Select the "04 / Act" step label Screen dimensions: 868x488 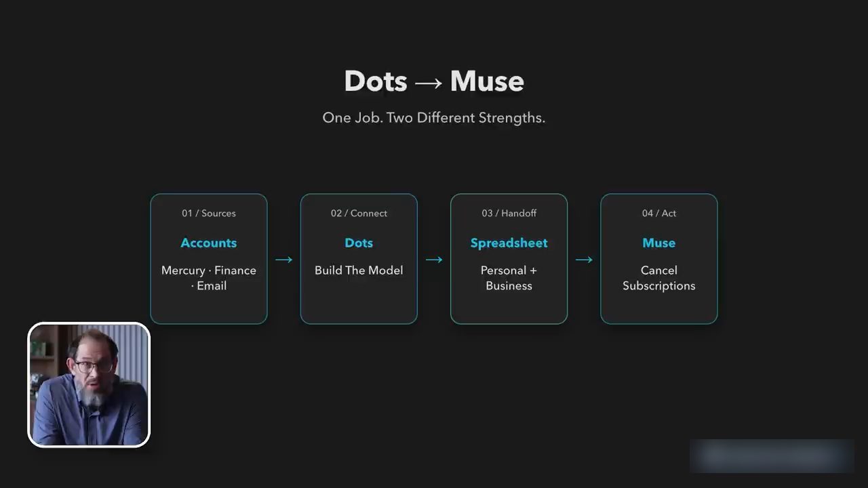pyautogui.click(x=659, y=213)
